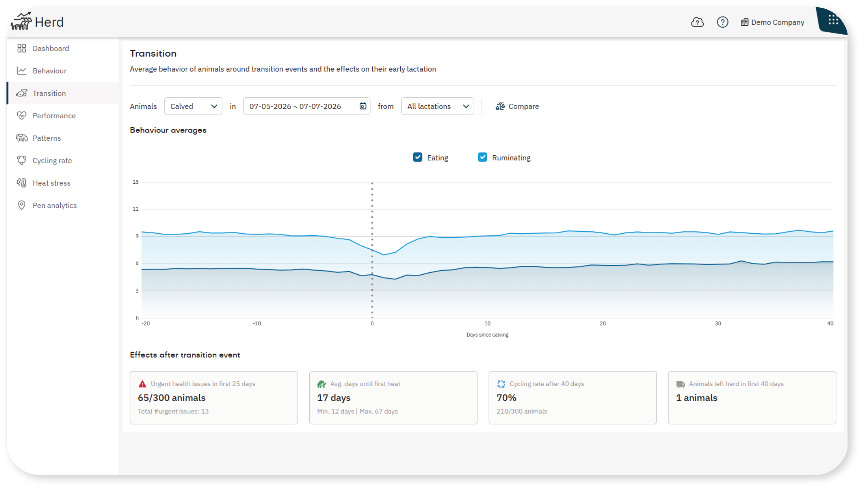Click the day 0 calving marker line
Screen dimensions: 868x503
(x=372, y=250)
